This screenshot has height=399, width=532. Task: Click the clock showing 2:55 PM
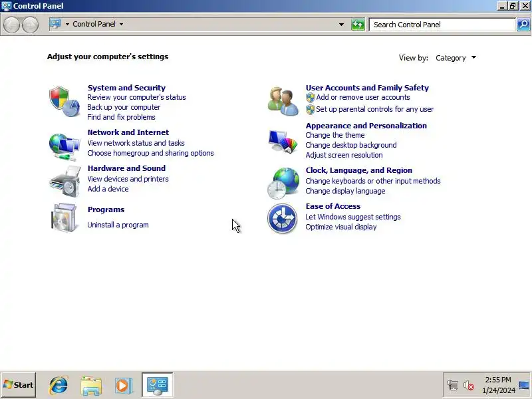point(498,380)
